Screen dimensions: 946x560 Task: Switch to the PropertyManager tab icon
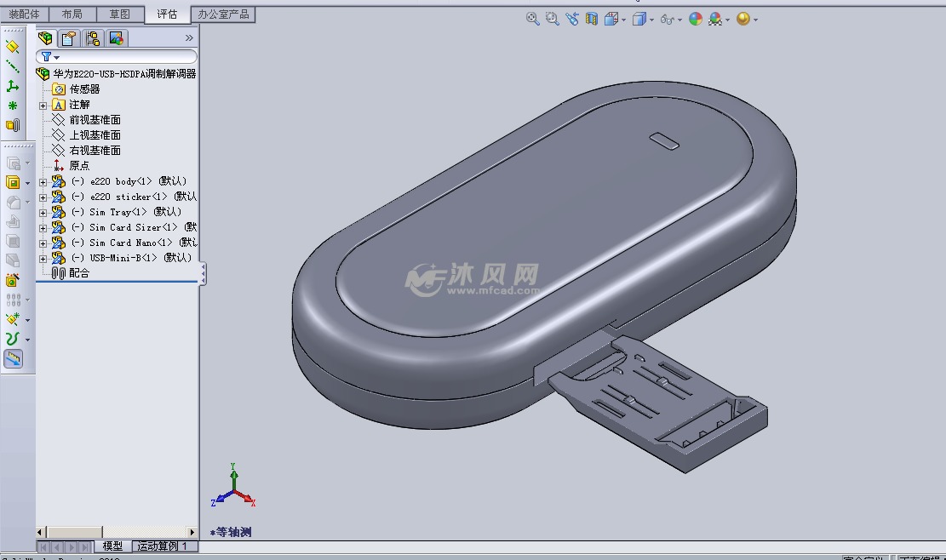click(69, 38)
